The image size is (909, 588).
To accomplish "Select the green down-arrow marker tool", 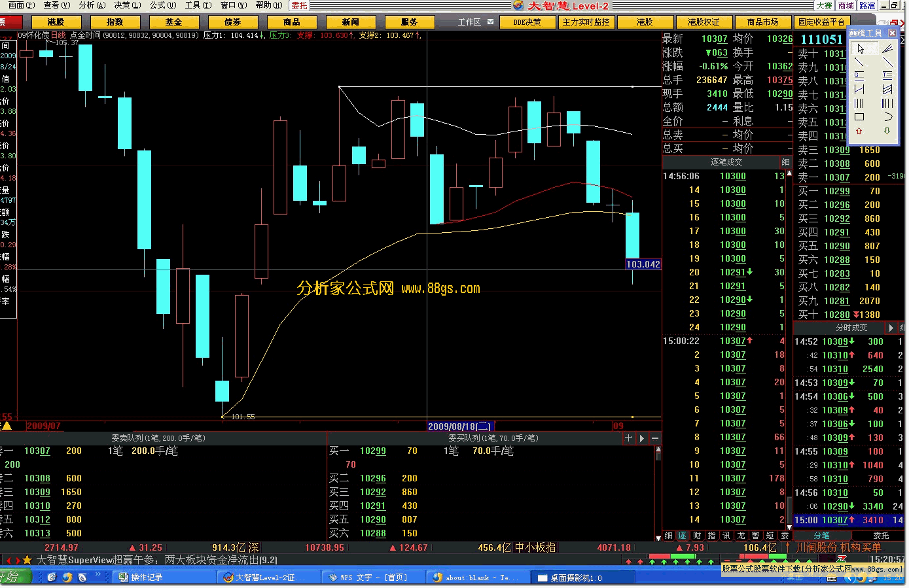I will click(887, 131).
